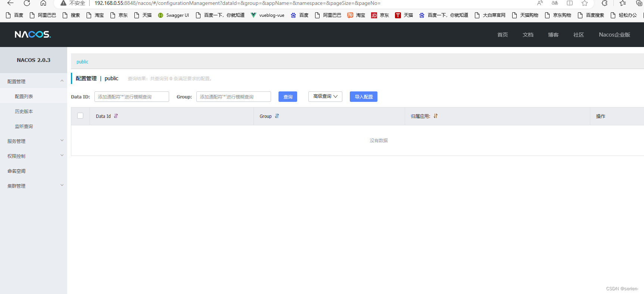Click the 操作 column header

click(x=601, y=116)
